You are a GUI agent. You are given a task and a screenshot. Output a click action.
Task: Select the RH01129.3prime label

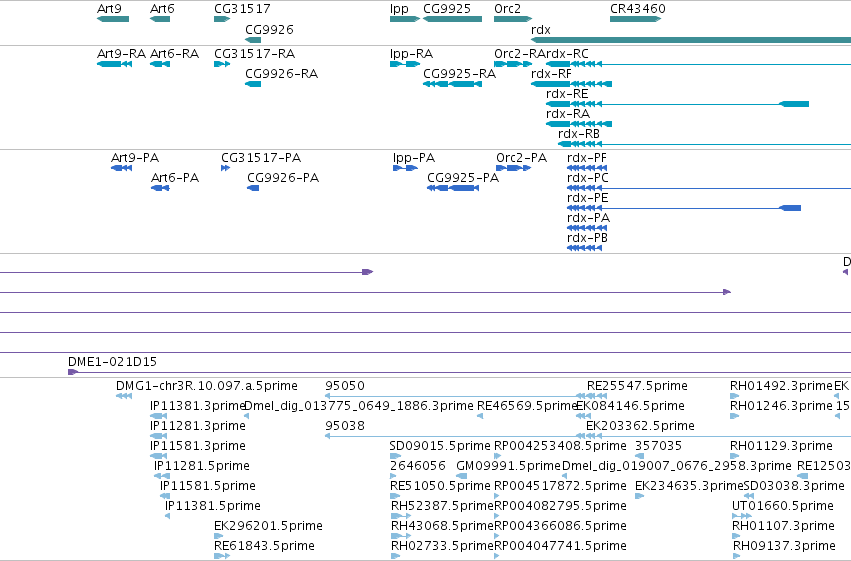[781, 446]
